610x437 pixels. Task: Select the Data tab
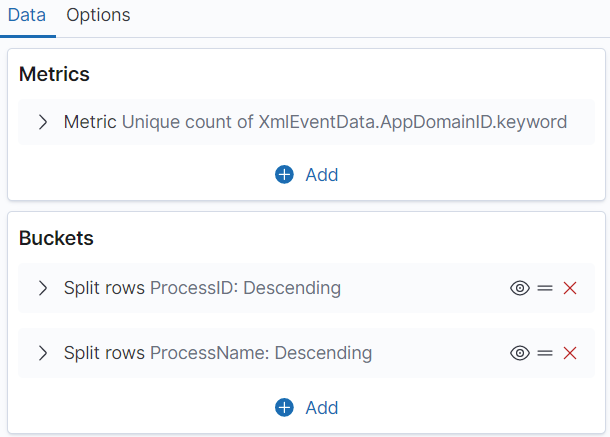27,16
